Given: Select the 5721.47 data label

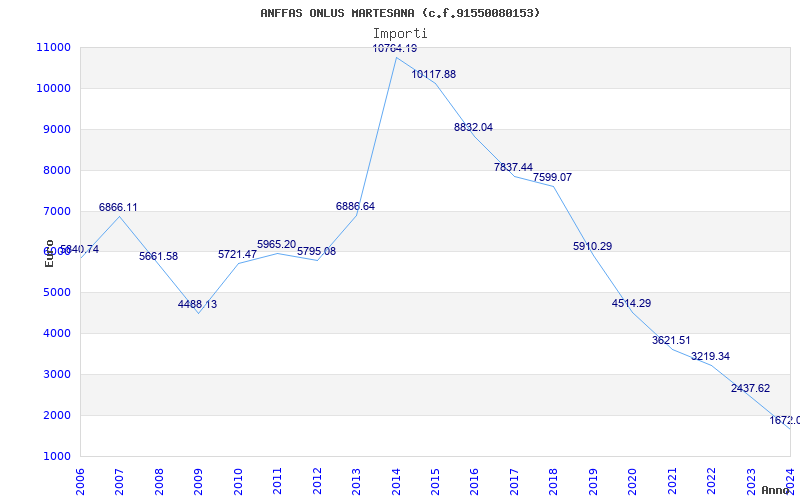Looking at the screenshot, I should pos(237,255).
